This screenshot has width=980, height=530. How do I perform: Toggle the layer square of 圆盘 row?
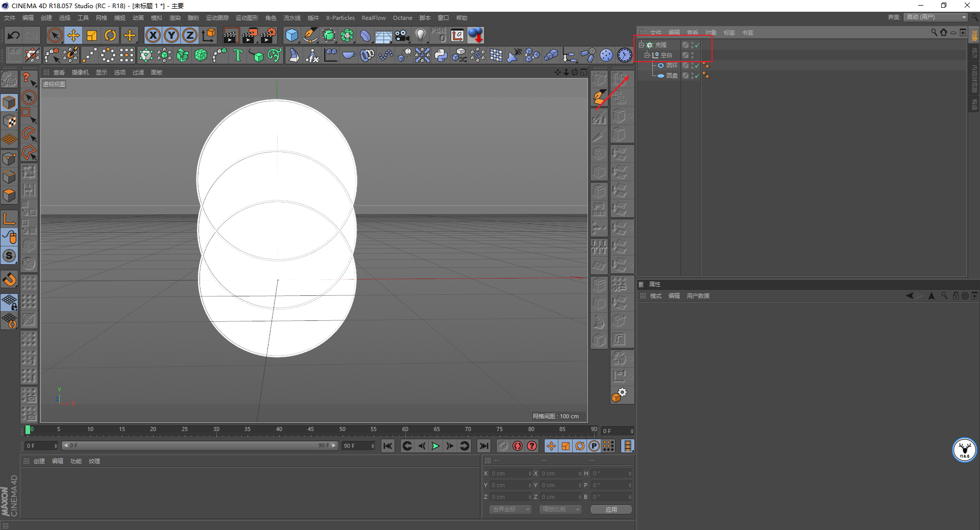[685, 75]
